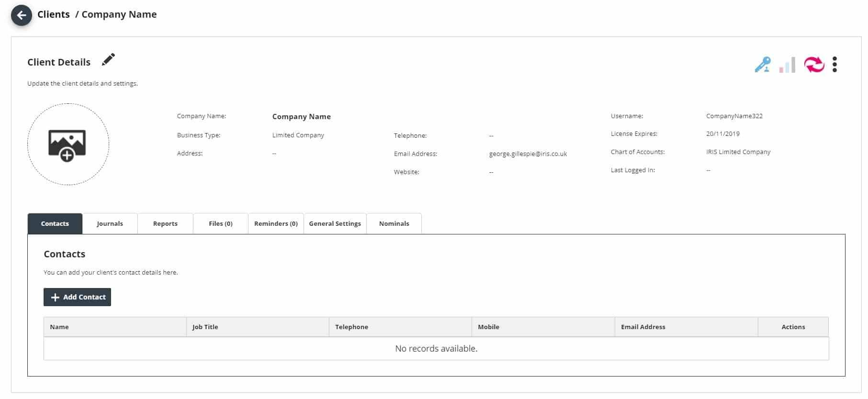Click the bar chart reports icon
This screenshot has height=399, width=868.
click(787, 65)
